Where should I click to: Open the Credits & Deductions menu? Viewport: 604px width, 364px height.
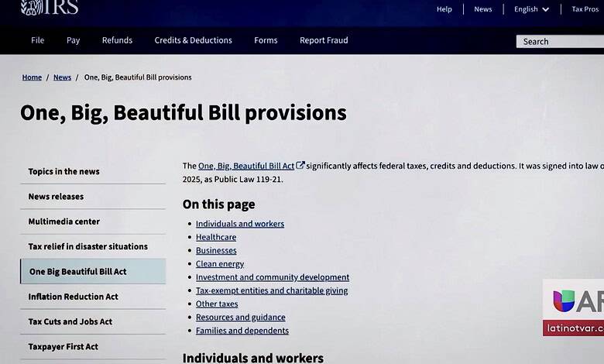(x=193, y=40)
